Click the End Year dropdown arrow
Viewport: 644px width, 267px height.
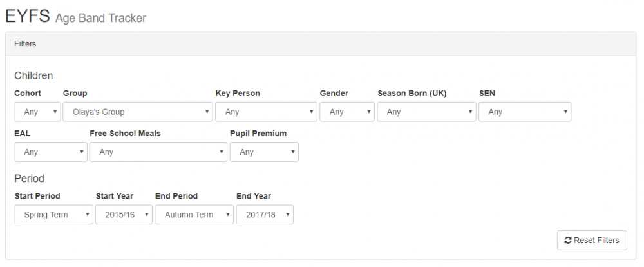click(x=287, y=215)
